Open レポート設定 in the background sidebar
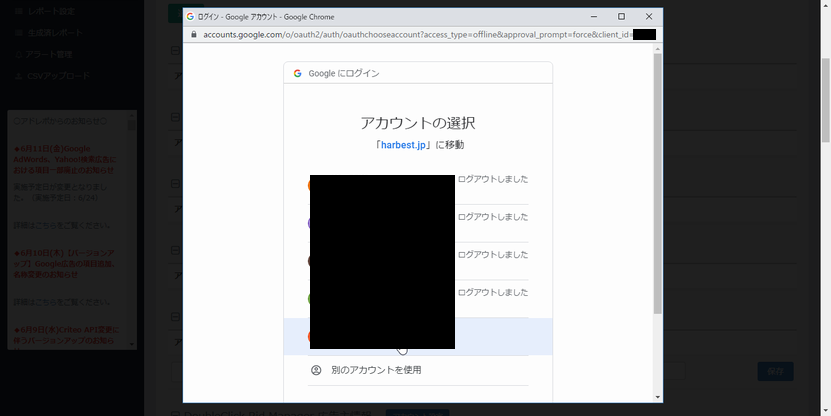Screen dimensions: 831x416 [x=51, y=11]
